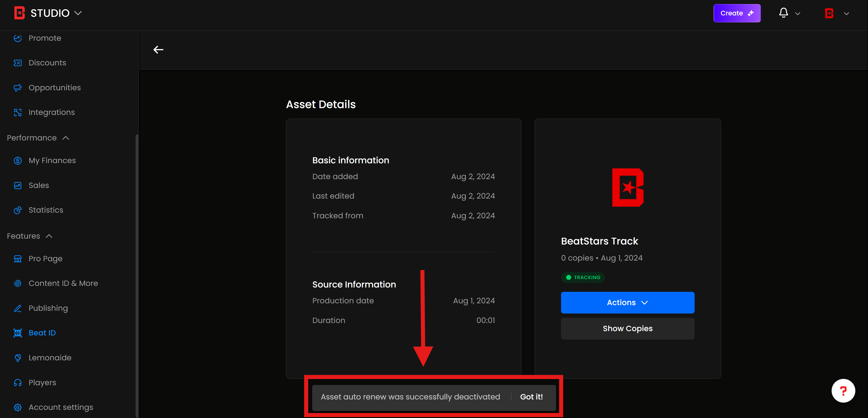This screenshot has width=868, height=418.
Task: Dismiss the toast with Got it!
Action: coord(531,397)
